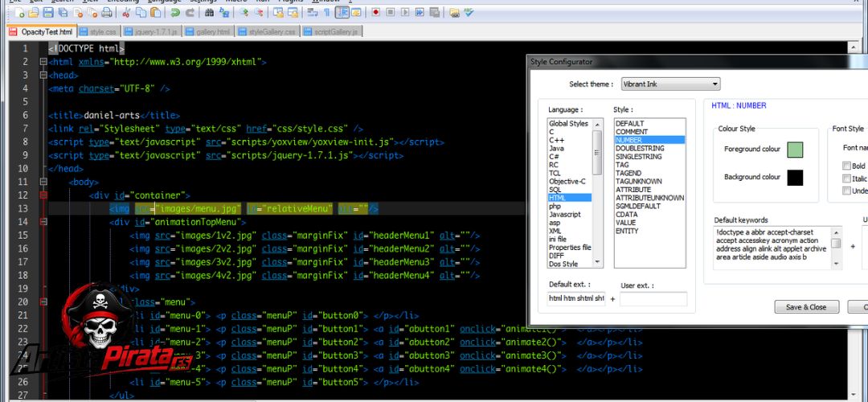This screenshot has height=402, width=868.
Task: Collapse the body fold marker on line 11
Action: pos(43,182)
